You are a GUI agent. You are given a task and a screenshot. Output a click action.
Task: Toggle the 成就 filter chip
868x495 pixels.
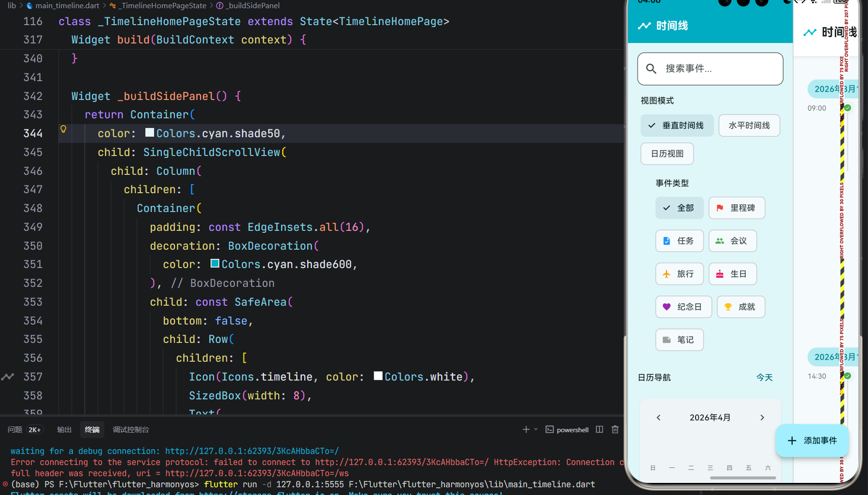pos(741,307)
